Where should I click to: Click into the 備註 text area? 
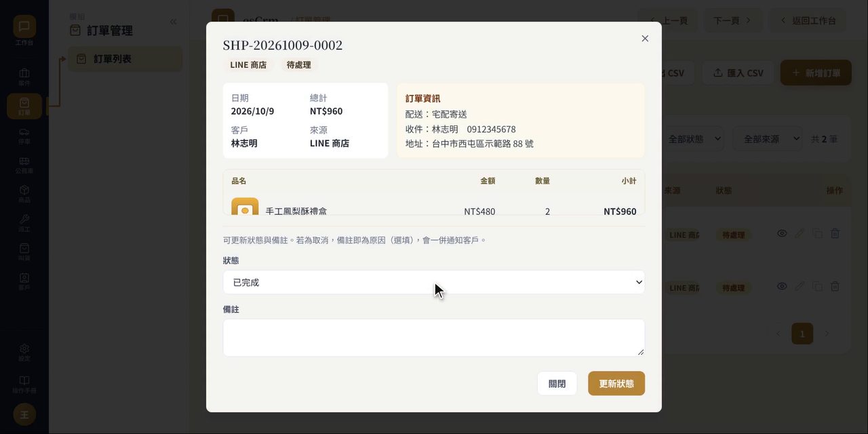tap(434, 338)
